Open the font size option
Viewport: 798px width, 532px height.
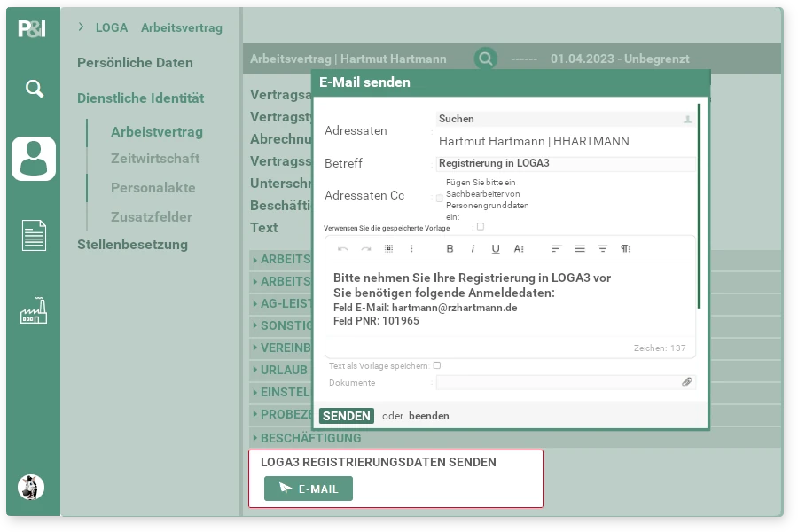click(x=519, y=248)
